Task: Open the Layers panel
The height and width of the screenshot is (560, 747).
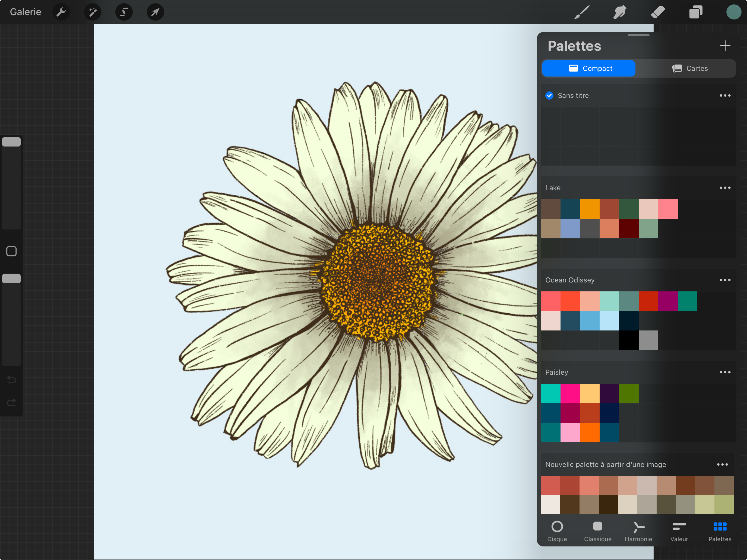Action: coord(696,12)
